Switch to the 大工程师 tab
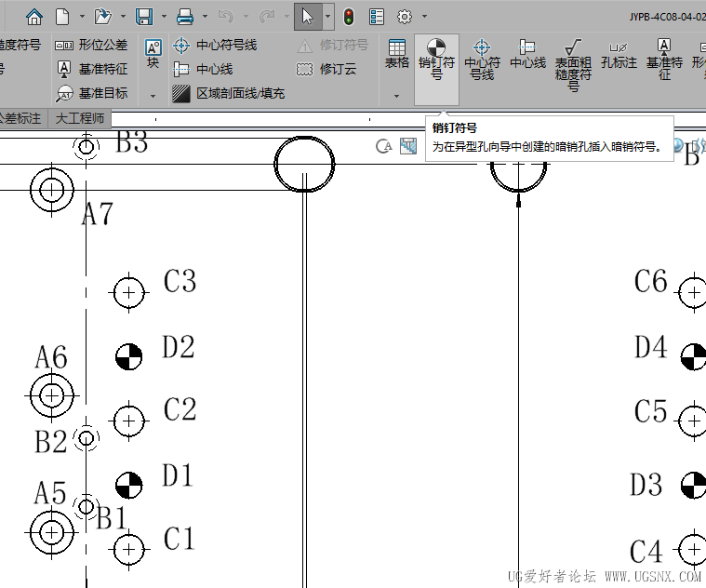The image size is (706, 588). [80, 118]
